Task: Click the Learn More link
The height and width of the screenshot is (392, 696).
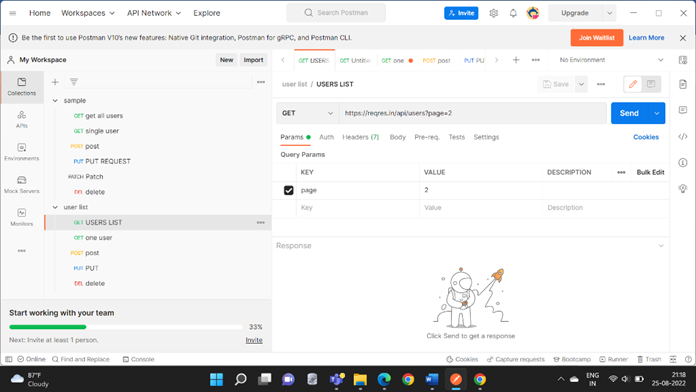Action: click(646, 38)
